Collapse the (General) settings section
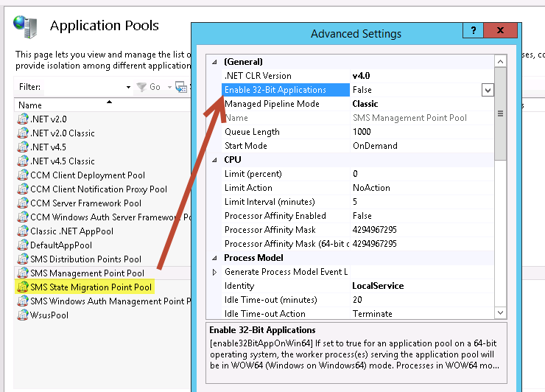 click(215, 62)
